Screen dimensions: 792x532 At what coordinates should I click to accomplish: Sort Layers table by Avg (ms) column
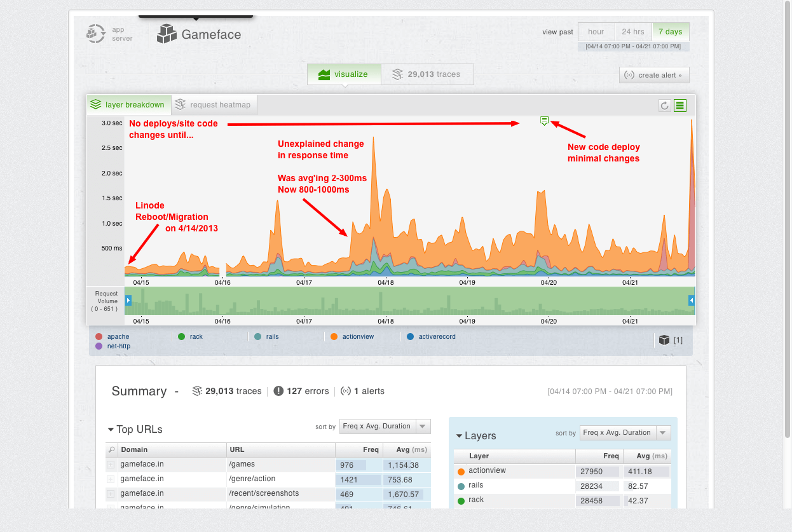tap(647, 456)
